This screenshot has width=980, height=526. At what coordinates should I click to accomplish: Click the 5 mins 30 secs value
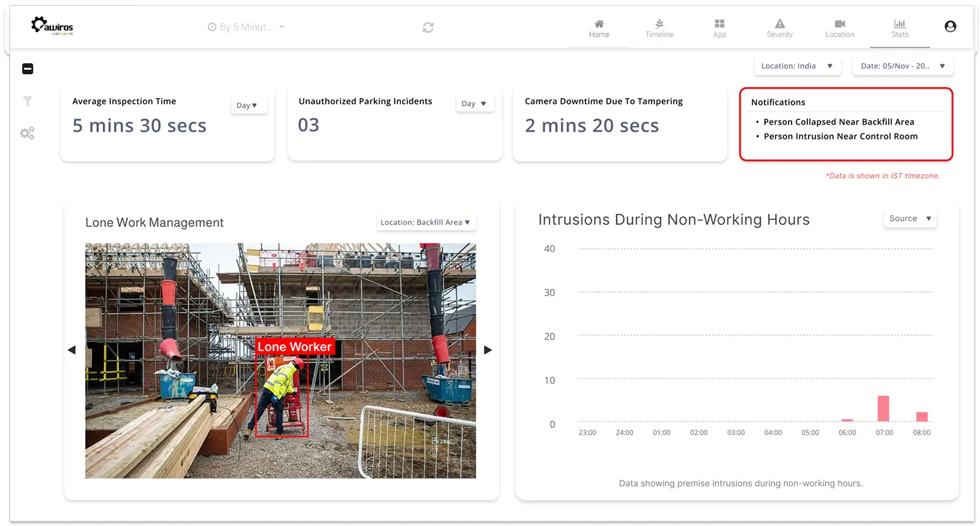[x=139, y=125]
